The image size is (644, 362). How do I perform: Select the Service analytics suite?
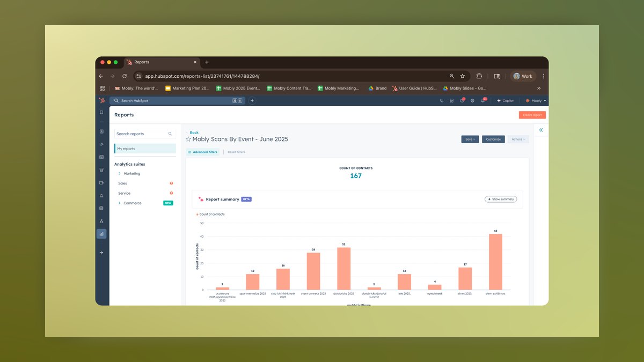(124, 193)
